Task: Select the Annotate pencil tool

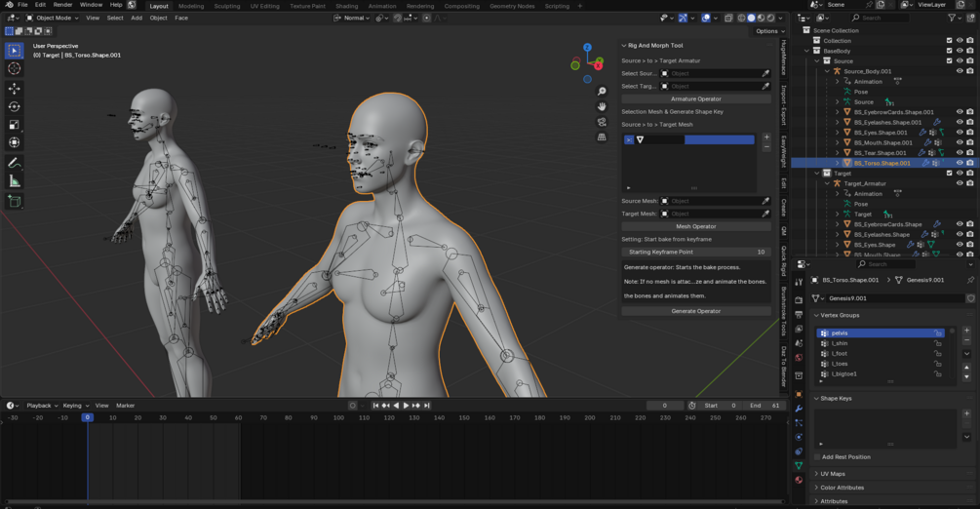Action: pos(14,163)
